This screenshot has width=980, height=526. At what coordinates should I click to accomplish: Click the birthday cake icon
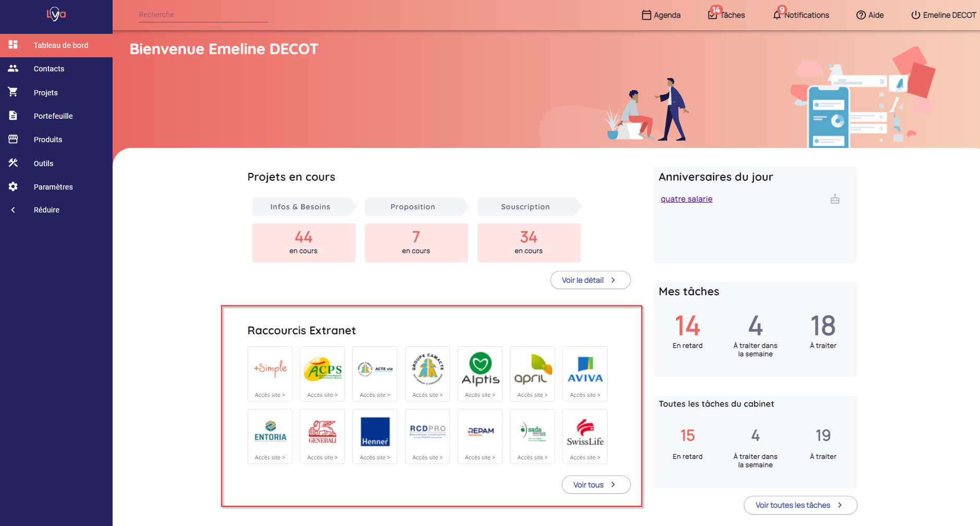click(x=835, y=199)
